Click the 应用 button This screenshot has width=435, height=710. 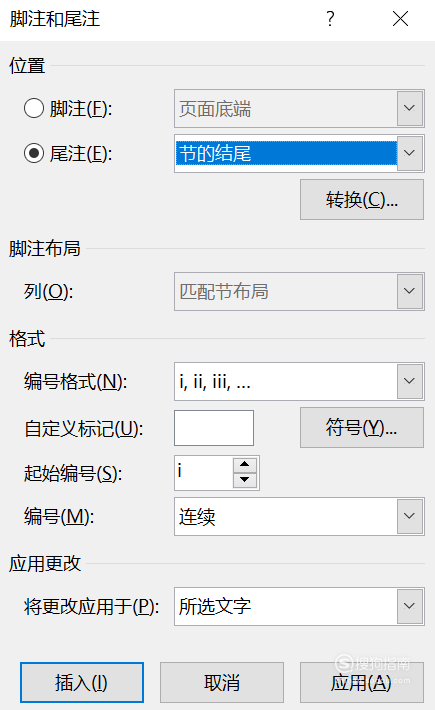[362, 682]
